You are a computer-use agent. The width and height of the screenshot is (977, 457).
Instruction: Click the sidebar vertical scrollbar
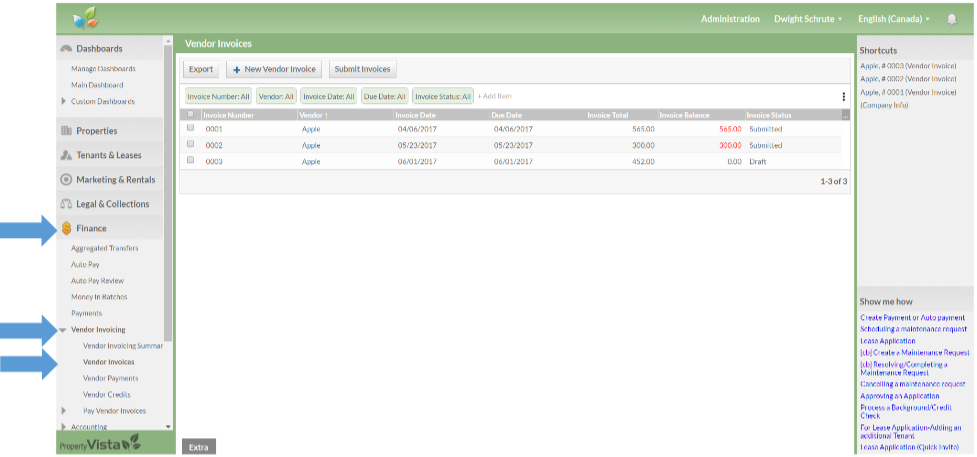(168, 200)
